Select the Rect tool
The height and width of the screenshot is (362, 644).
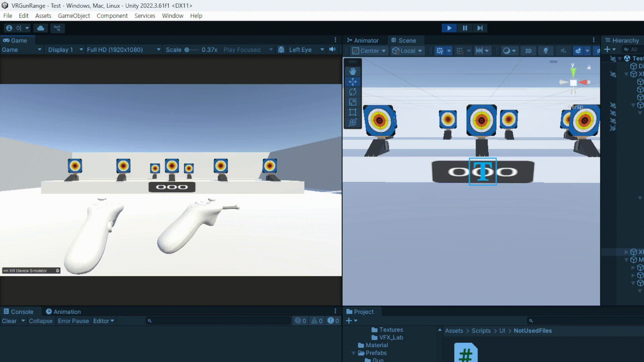point(353,112)
